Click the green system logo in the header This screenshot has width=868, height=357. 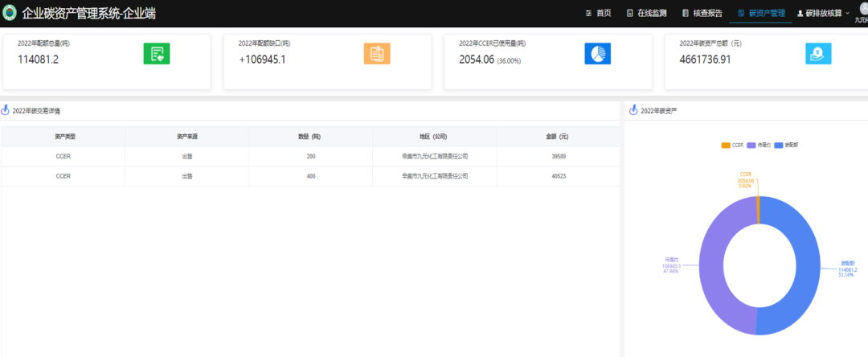tap(10, 14)
